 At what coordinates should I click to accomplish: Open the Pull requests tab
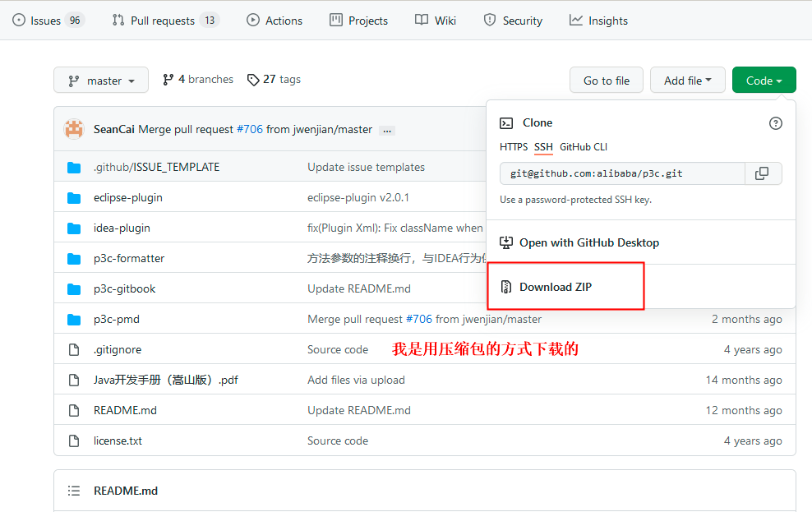point(166,21)
